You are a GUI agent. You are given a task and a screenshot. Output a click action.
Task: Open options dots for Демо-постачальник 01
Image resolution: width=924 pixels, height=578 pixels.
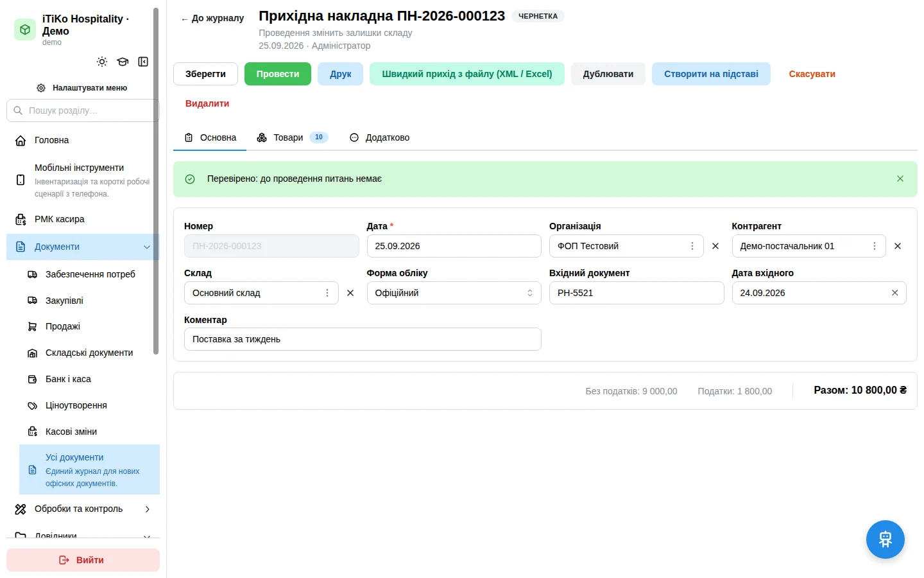[x=874, y=246]
